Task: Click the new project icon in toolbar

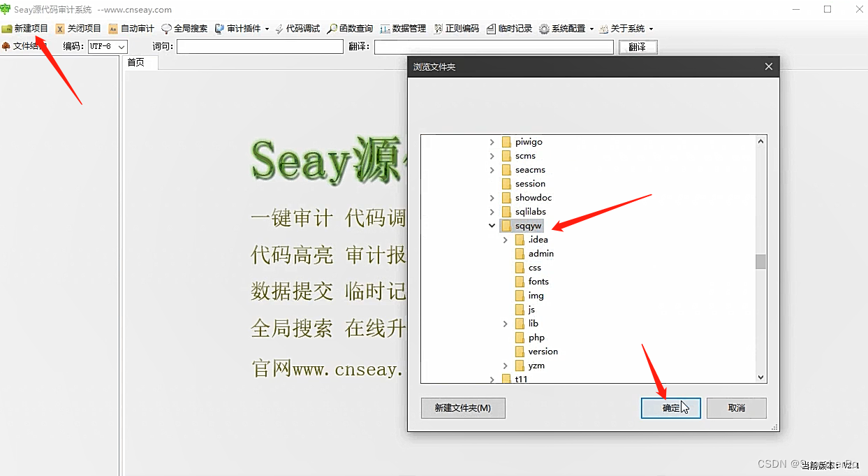Action: (7, 29)
